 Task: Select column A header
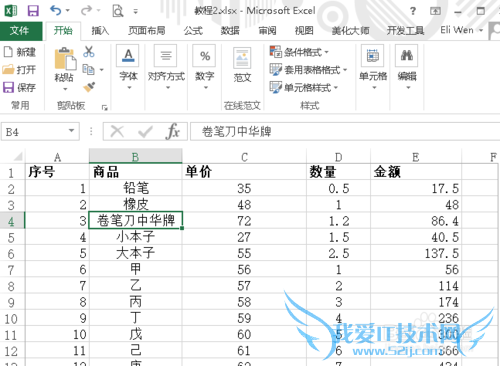57,157
